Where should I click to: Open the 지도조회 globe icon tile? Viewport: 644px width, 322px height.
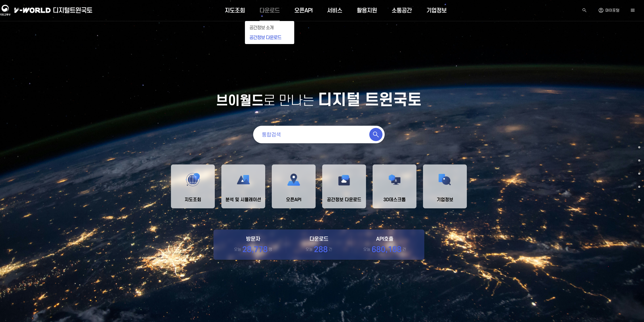(193, 186)
